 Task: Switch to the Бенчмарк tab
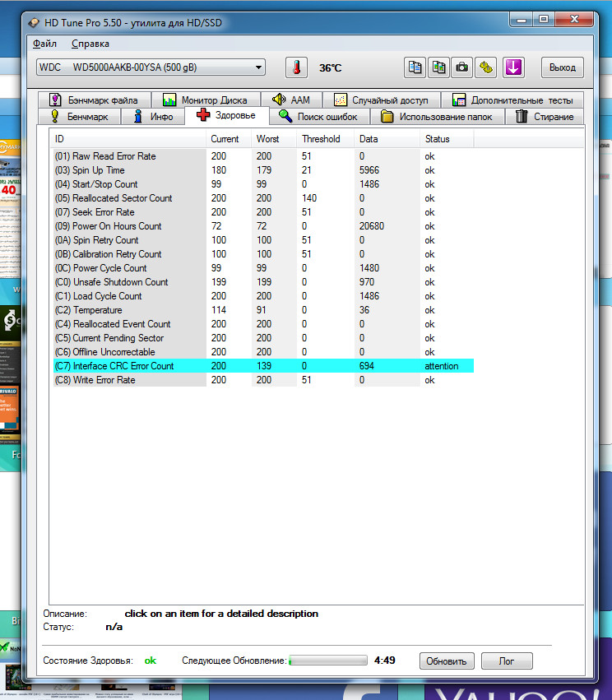point(80,117)
